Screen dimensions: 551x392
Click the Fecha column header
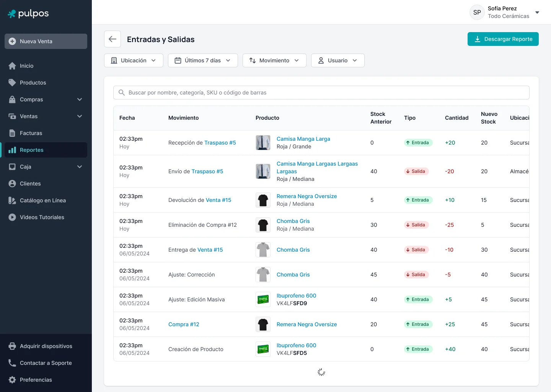pyautogui.click(x=127, y=118)
